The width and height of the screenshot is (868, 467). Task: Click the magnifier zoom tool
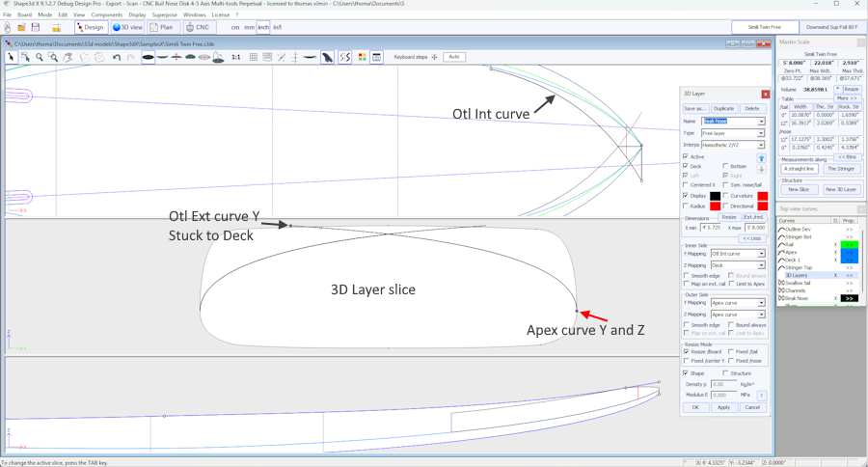40,58
